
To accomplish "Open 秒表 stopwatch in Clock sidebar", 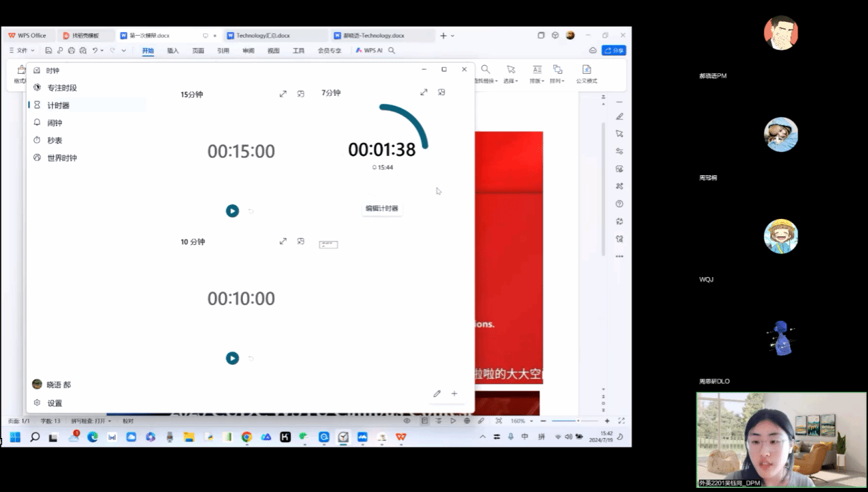I will pyautogui.click(x=54, y=140).
